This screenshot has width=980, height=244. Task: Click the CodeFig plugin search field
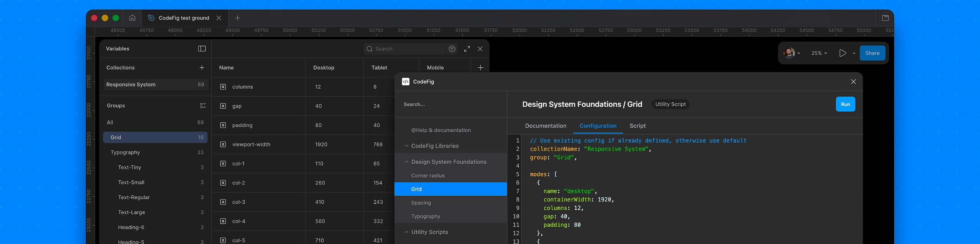coord(450,104)
